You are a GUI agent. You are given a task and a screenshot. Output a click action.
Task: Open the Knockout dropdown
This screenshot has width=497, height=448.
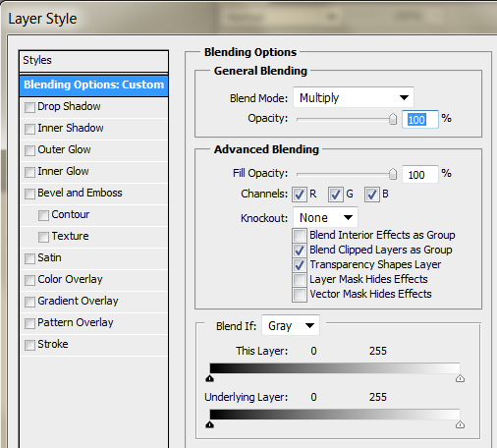point(325,217)
